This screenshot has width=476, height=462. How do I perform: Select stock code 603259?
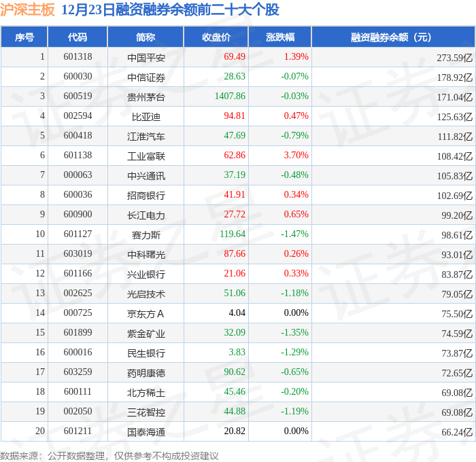[78, 372]
